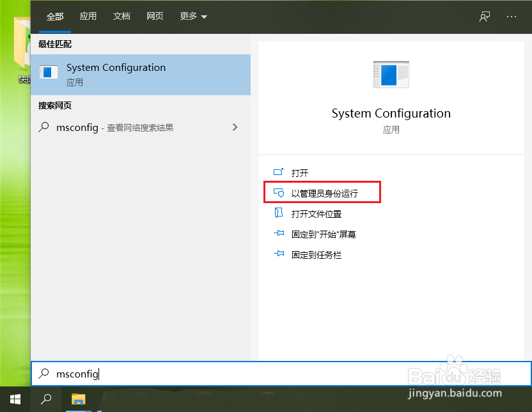Open the ... options menu top right
This screenshot has height=412, width=532.
click(511, 17)
